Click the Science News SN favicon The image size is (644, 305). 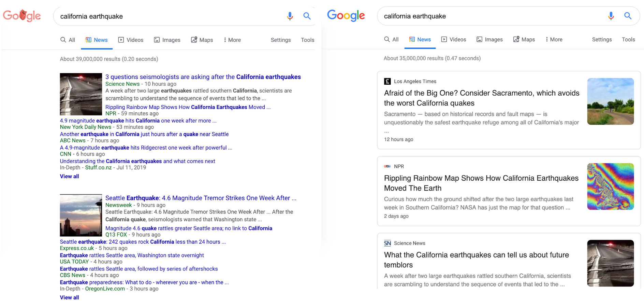387,243
